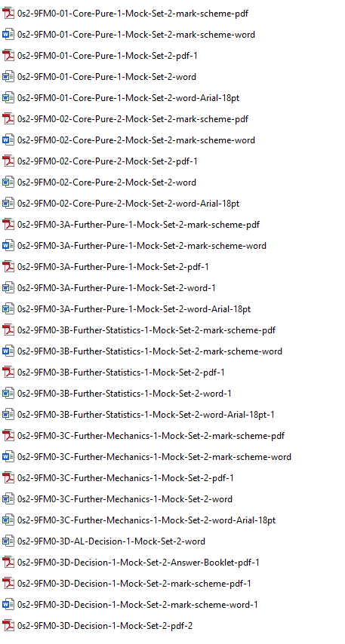Screen dimensions: 345x644
Task: Click the Word icon beside 3D-AL-Decision-1-Mock-Set-2-word
Action: tap(8, 541)
